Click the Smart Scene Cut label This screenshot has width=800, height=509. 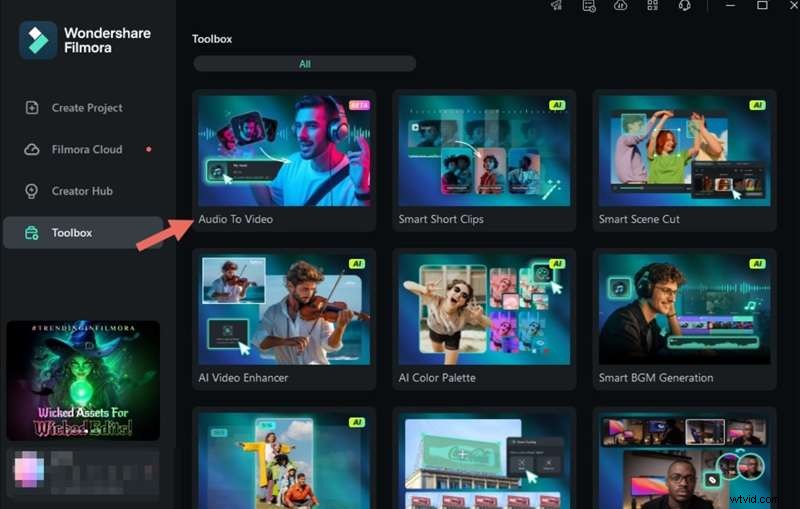click(x=639, y=219)
